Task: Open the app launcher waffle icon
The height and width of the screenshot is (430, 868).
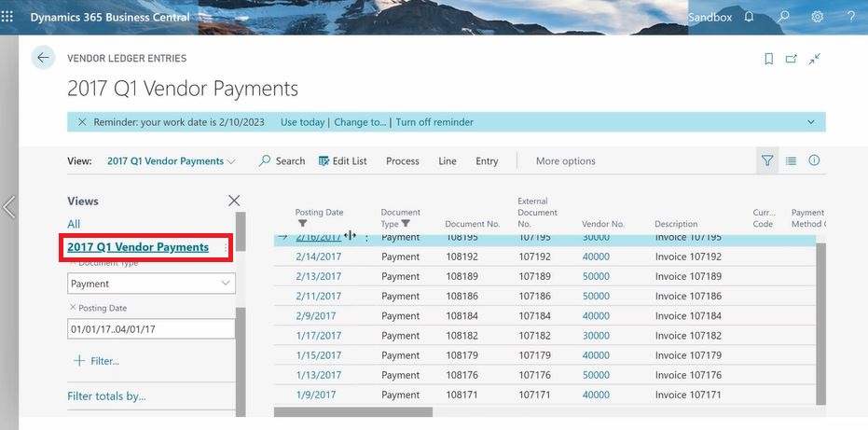Action: [x=7, y=17]
